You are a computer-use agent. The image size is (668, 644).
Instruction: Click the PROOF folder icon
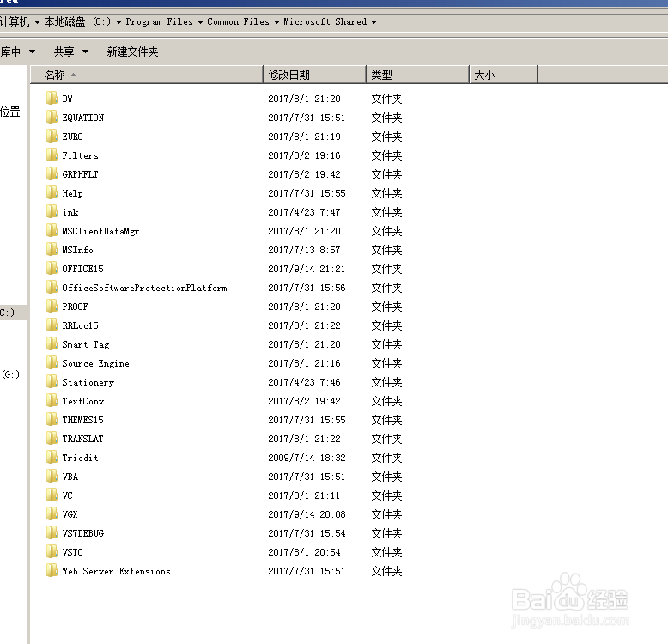(52, 307)
